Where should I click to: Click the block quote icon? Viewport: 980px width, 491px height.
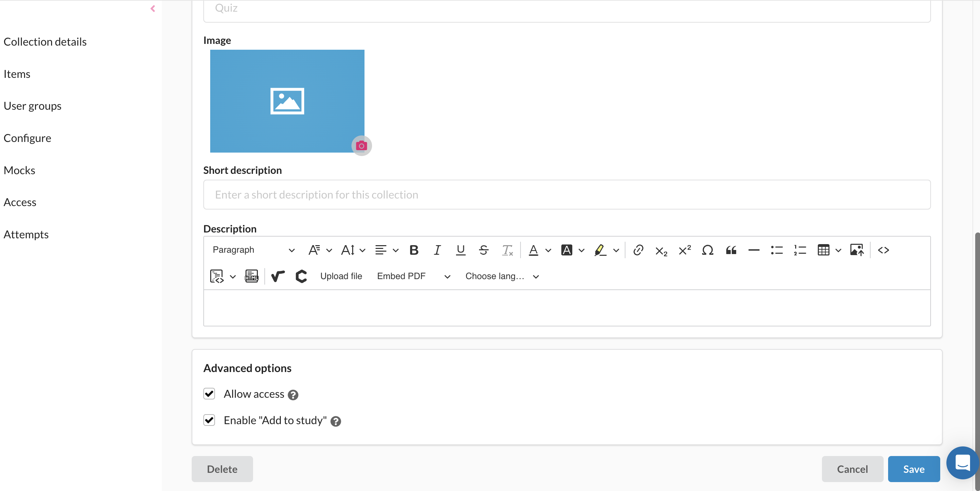[731, 250]
